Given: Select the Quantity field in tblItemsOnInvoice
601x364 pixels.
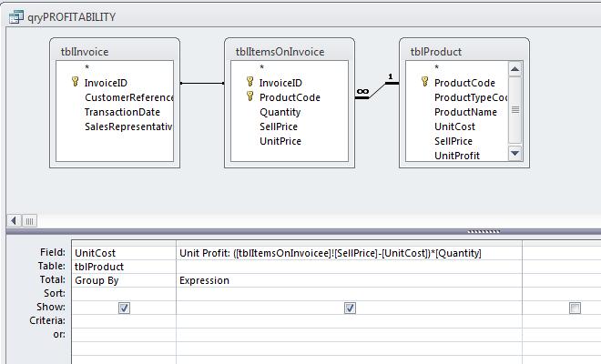Looking at the screenshot, I should coord(279,112).
